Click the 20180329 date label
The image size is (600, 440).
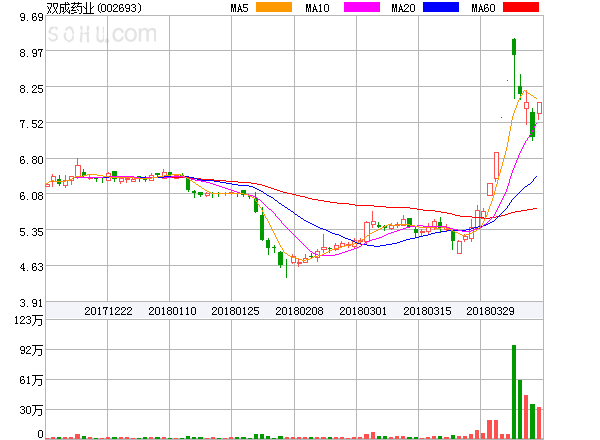[490, 311]
